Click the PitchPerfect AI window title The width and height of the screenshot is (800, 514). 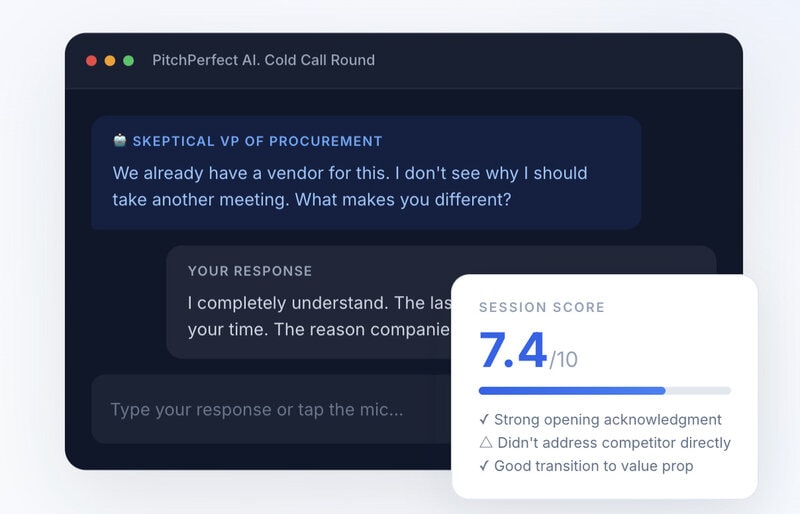tap(263, 60)
